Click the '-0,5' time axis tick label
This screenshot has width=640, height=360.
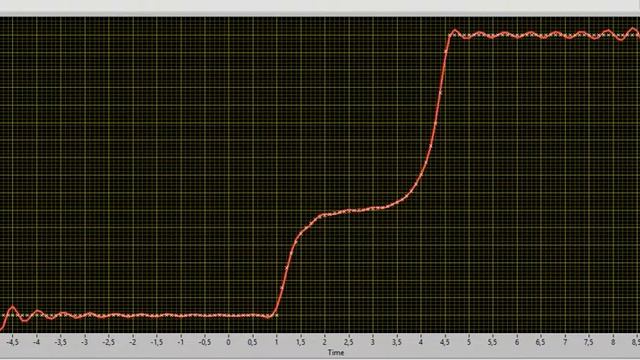click(x=204, y=342)
